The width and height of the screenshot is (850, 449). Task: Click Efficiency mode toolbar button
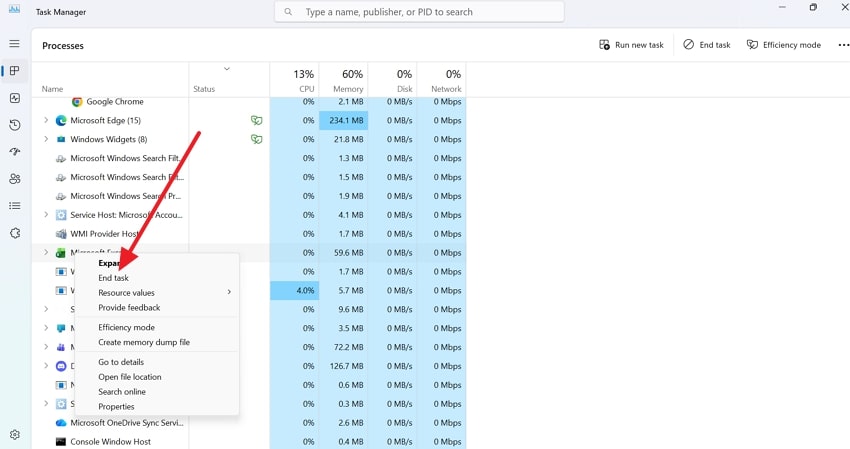784,45
